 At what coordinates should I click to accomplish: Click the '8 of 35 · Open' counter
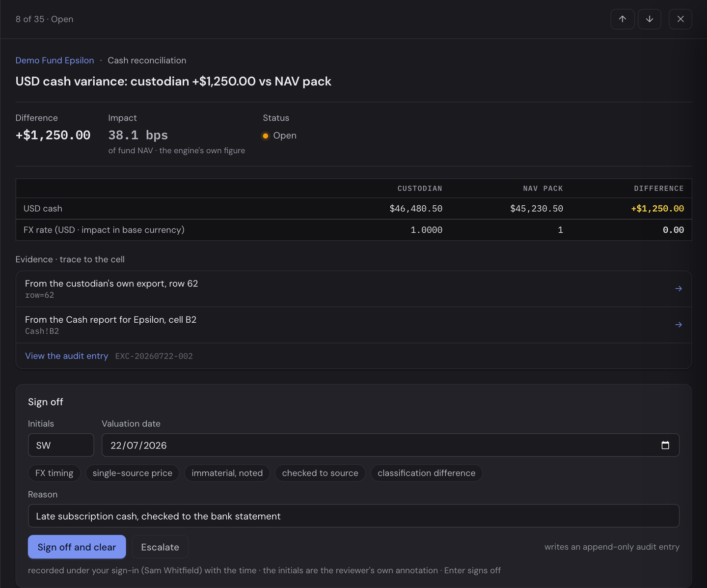[x=44, y=19]
